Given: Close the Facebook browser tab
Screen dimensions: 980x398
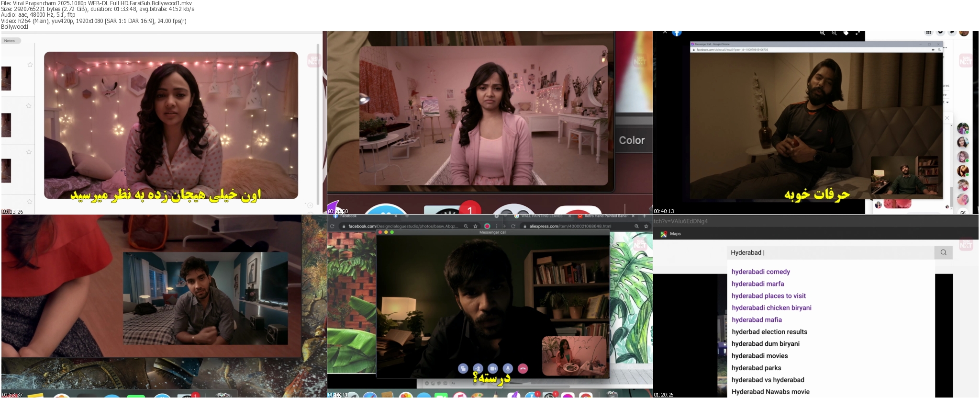Looking at the screenshot, I should click(396, 216).
